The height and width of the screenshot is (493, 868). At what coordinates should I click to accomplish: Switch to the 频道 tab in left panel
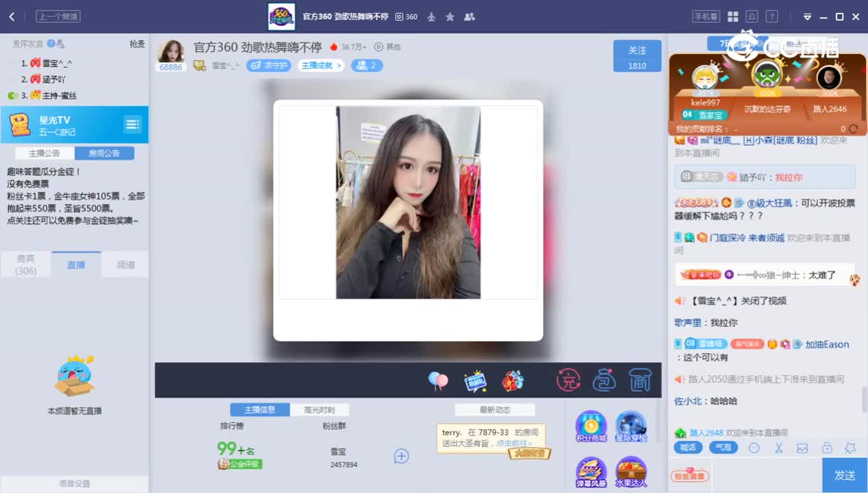[x=125, y=264]
